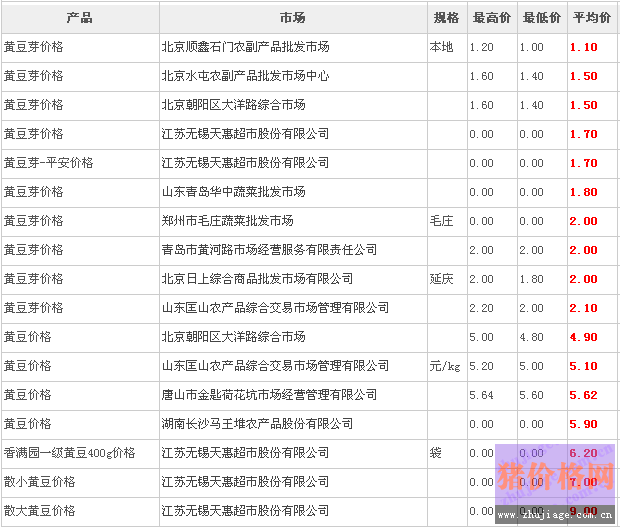
Task: Click the red 5.62 average price
Action: click(583, 395)
